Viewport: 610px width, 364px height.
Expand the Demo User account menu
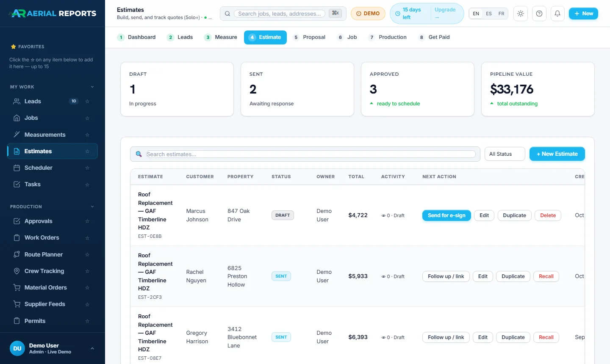pos(92,348)
